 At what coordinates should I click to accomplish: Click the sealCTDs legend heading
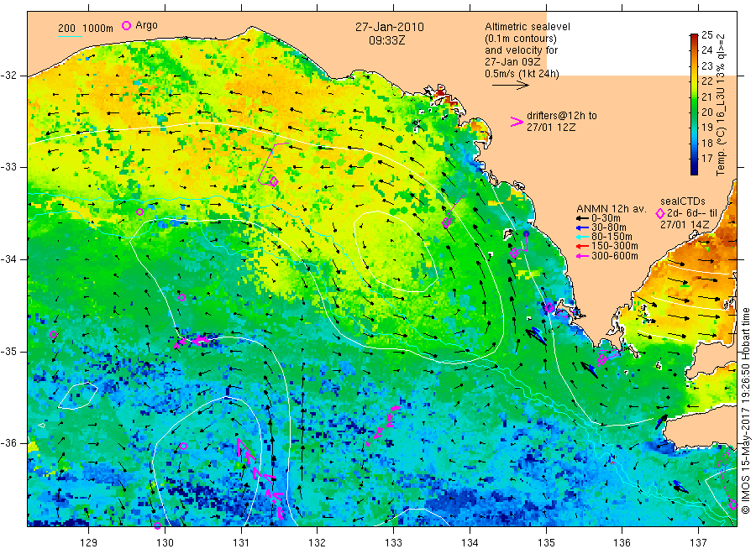pos(683,201)
